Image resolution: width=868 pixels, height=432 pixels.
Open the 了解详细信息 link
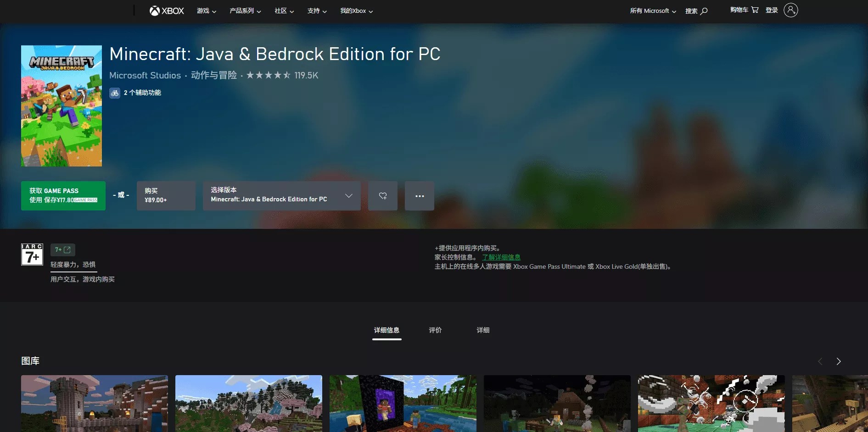pyautogui.click(x=501, y=257)
